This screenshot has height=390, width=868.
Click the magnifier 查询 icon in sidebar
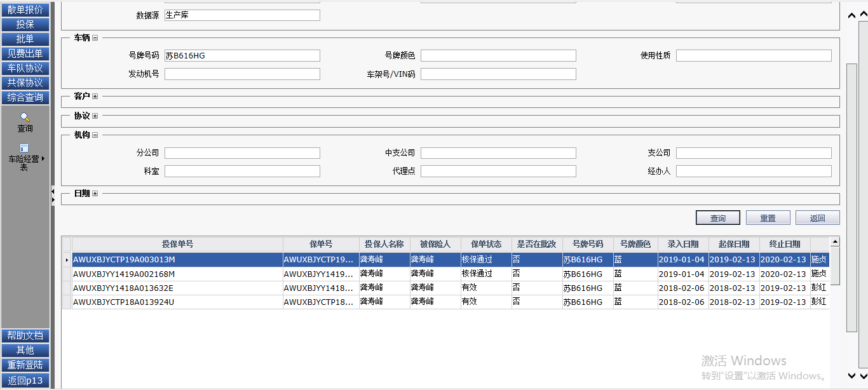[25, 117]
